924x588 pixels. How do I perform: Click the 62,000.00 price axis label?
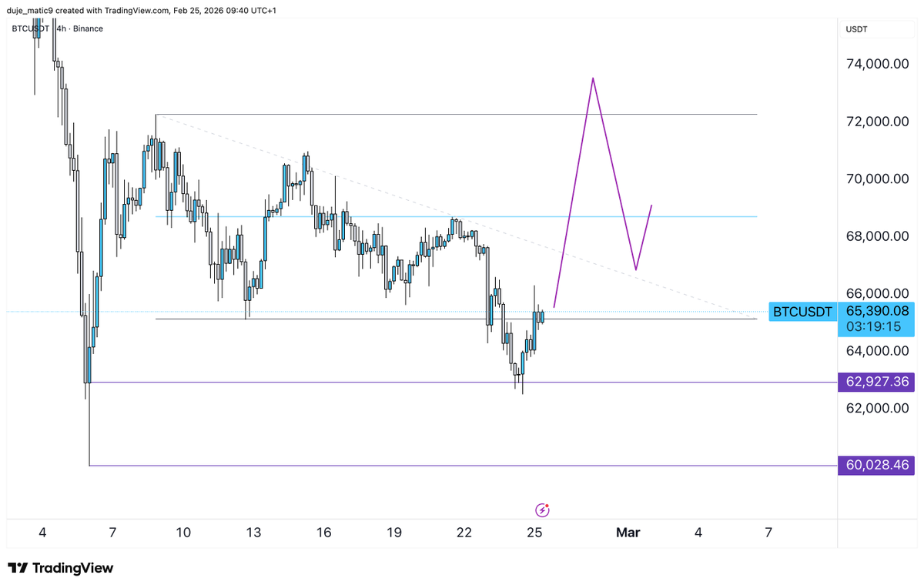(x=878, y=408)
